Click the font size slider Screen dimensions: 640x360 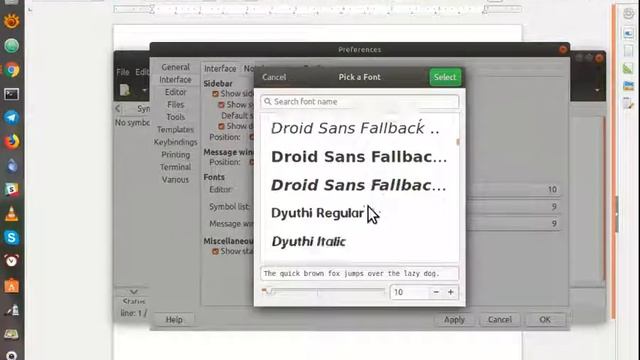[x=323, y=291]
